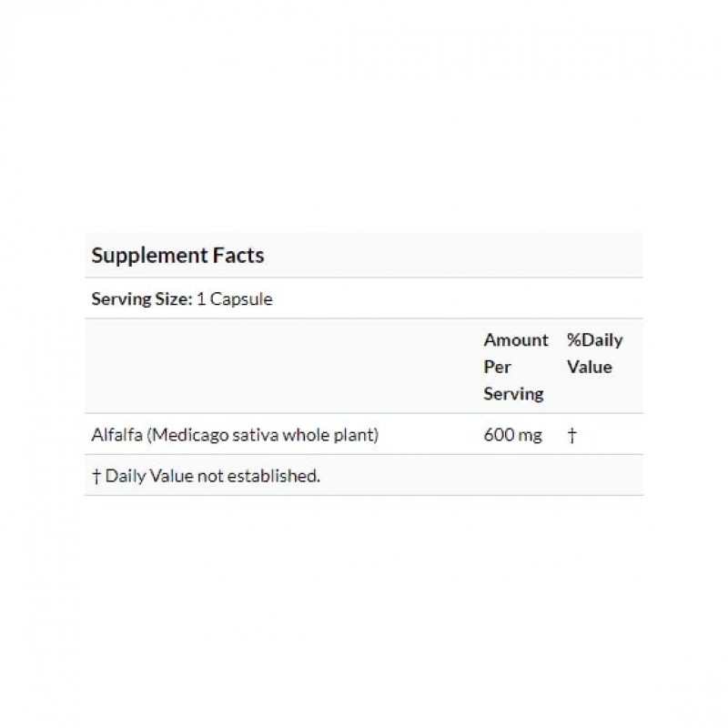Viewport: 728px width, 728px height.
Task: Click the word "Value" under %Daily header
Action: pos(589,367)
